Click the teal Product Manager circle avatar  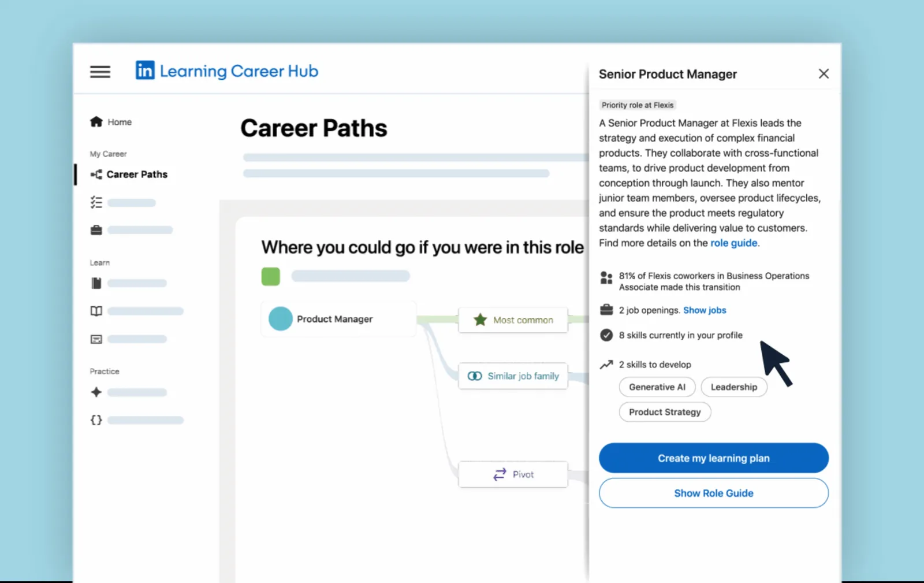(x=281, y=318)
